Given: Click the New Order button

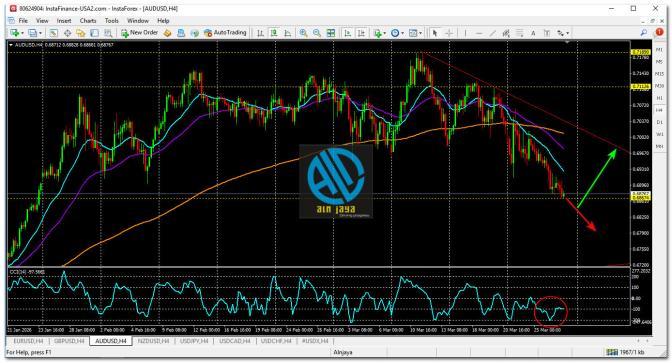Looking at the screenshot, I should (140, 33).
